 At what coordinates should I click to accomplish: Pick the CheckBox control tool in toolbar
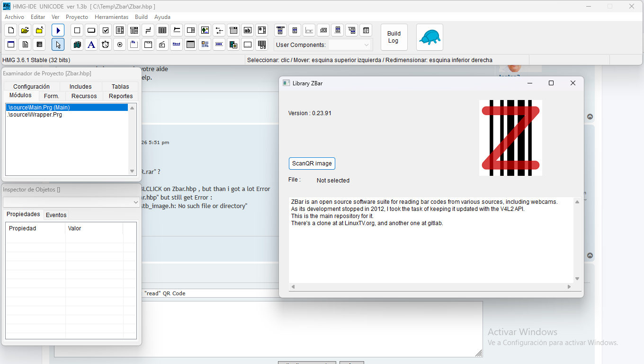[x=106, y=30]
